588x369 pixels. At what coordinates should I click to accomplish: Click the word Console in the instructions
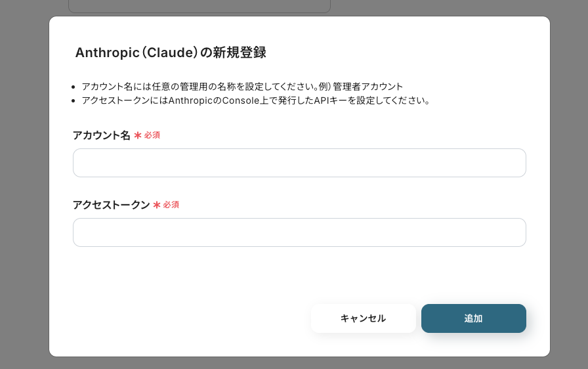click(x=241, y=100)
